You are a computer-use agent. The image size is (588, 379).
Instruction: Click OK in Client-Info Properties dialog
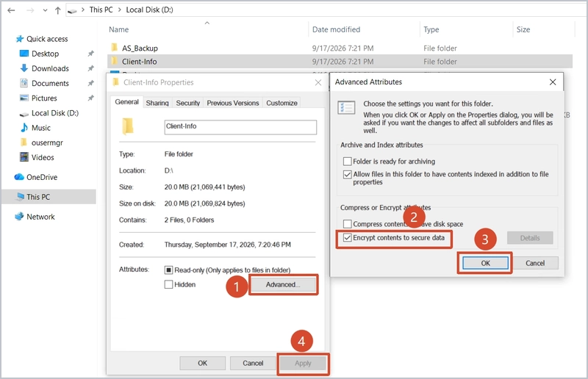click(x=203, y=363)
